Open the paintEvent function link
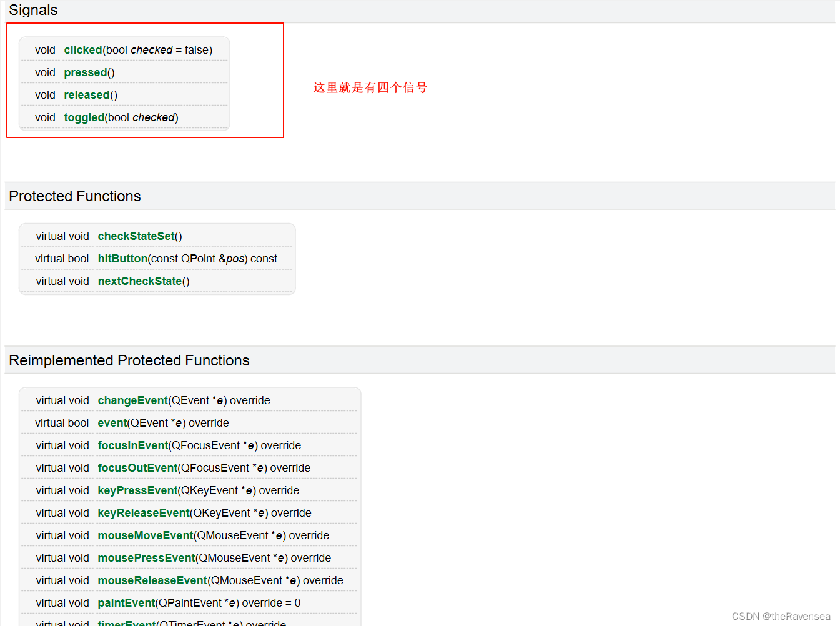840x626 pixels. point(126,603)
